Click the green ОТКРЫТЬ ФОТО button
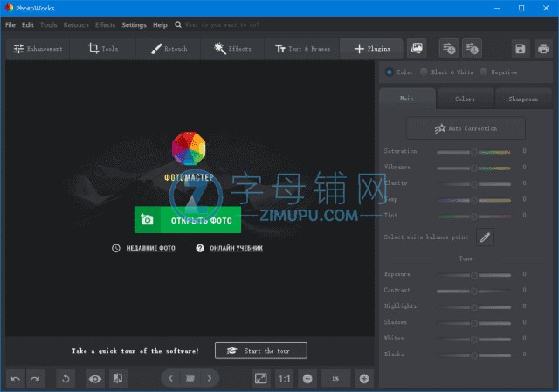 (188, 220)
